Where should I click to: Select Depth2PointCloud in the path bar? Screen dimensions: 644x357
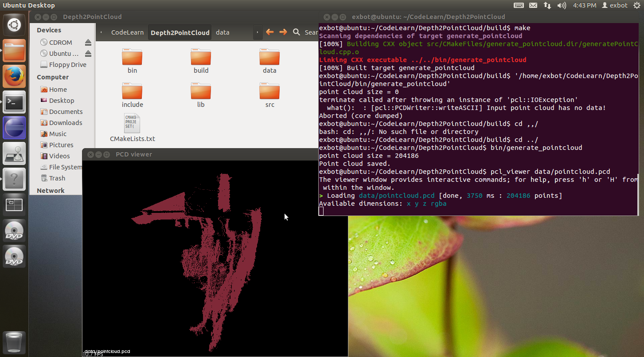pos(180,32)
